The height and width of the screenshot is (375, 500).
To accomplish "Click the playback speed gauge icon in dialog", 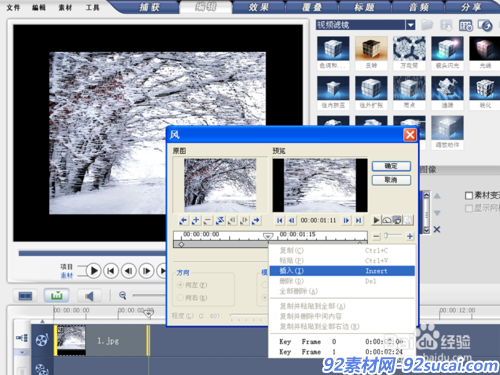I will 387,220.
